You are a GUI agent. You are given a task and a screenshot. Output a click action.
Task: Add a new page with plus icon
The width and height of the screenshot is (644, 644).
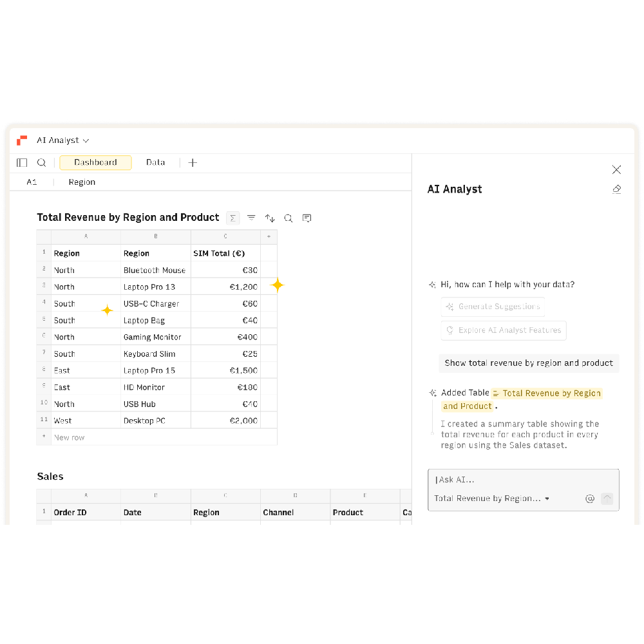point(193,163)
